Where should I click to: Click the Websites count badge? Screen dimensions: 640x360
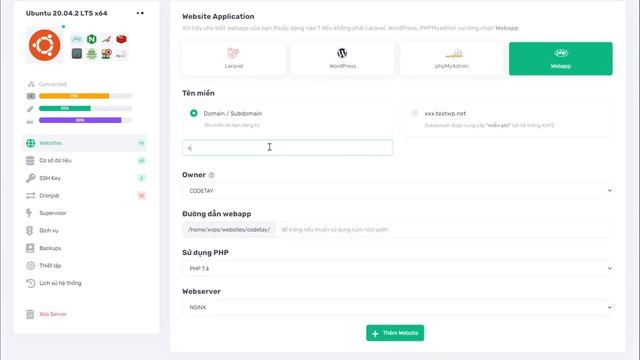(141, 143)
